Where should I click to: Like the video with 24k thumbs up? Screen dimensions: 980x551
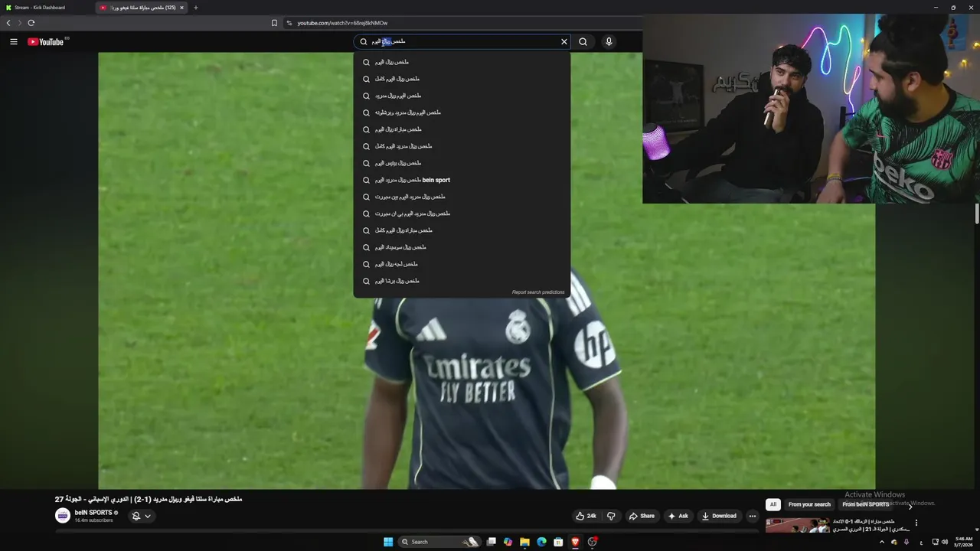tap(586, 516)
